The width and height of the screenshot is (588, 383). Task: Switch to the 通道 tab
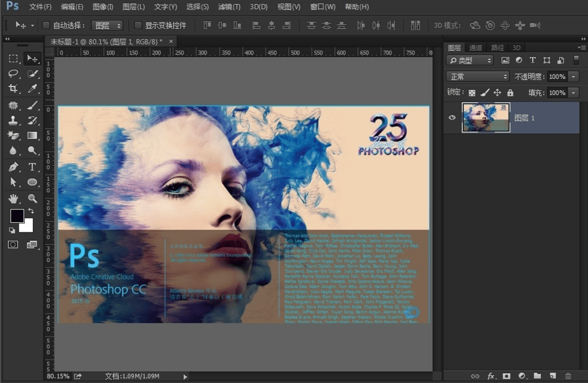coord(476,48)
